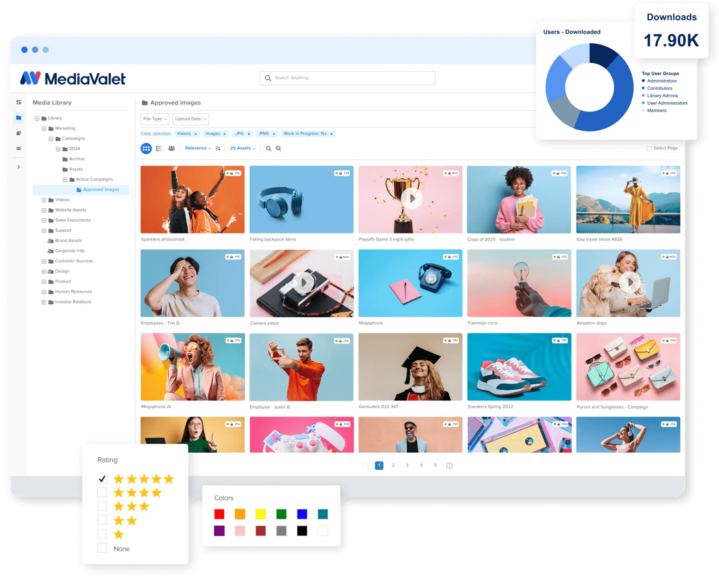This screenshot has width=719, height=588.
Task: Check the None rating checkbox
Action: point(102,548)
